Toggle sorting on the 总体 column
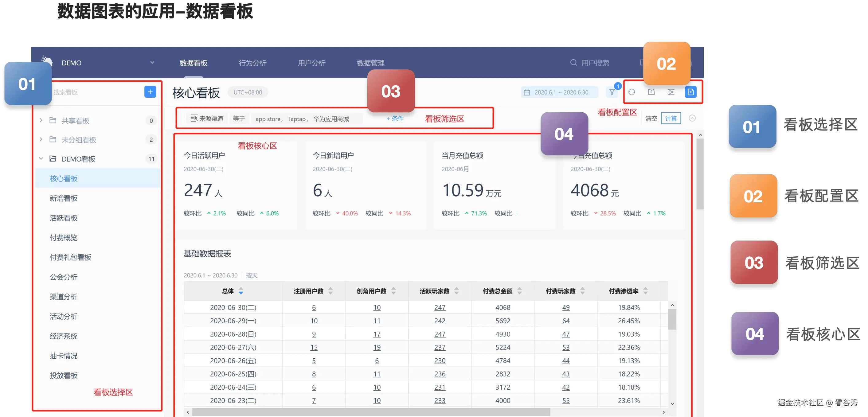Screen dimensions: 868x417 point(240,291)
